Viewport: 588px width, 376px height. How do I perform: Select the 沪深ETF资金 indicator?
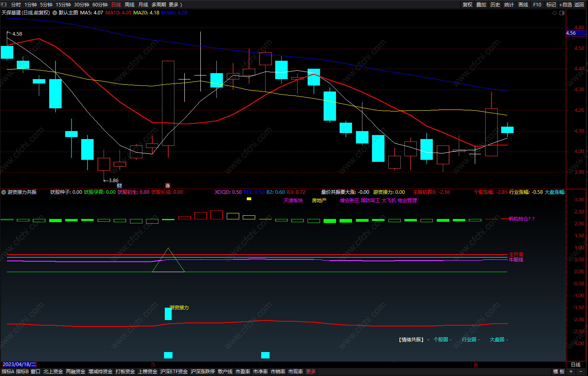click(x=174, y=372)
